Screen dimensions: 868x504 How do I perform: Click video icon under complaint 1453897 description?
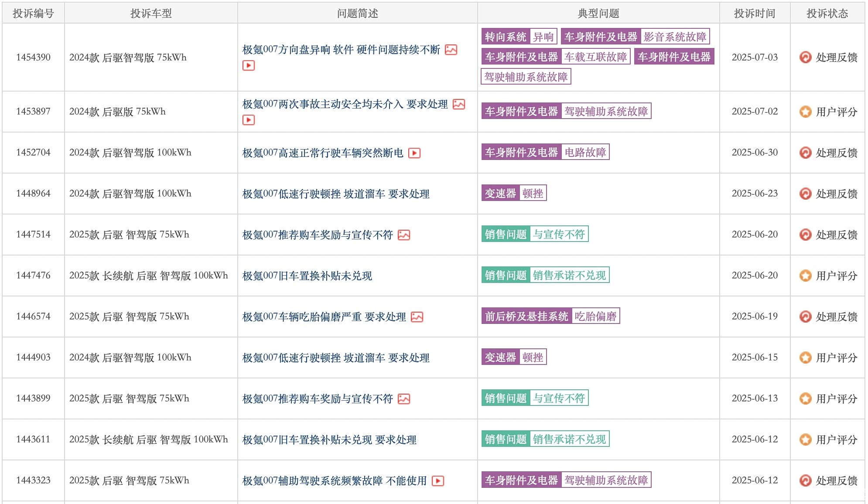[x=248, y=120]
